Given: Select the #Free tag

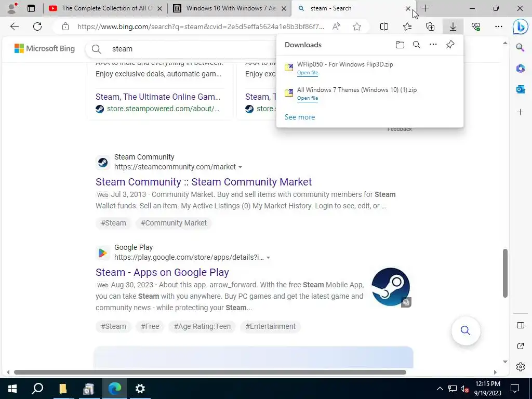Looking at the screenshot, I should [150, 326].
